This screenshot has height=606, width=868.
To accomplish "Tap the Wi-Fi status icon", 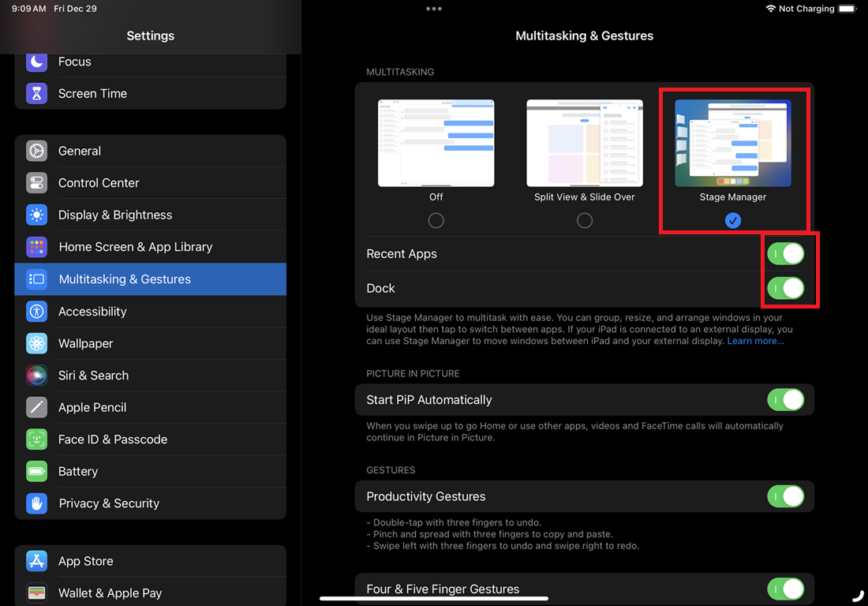I will click(771, 9).
